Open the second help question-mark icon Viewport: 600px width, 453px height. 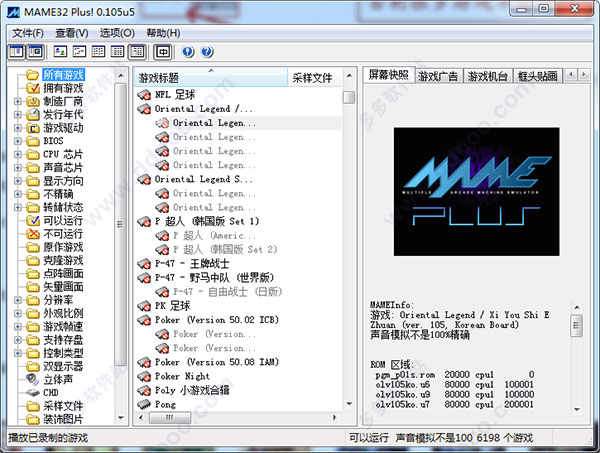(x=207, y=51)
